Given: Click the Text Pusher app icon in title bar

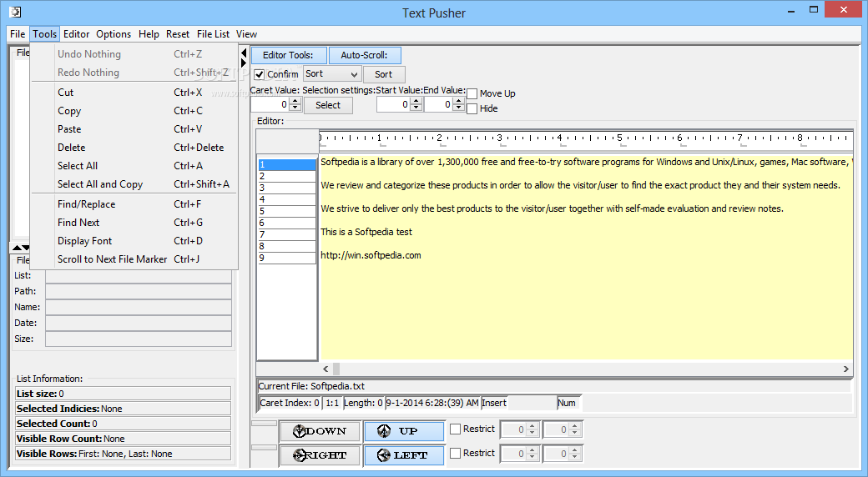Looking at the screenshot, I should point(16,11).
